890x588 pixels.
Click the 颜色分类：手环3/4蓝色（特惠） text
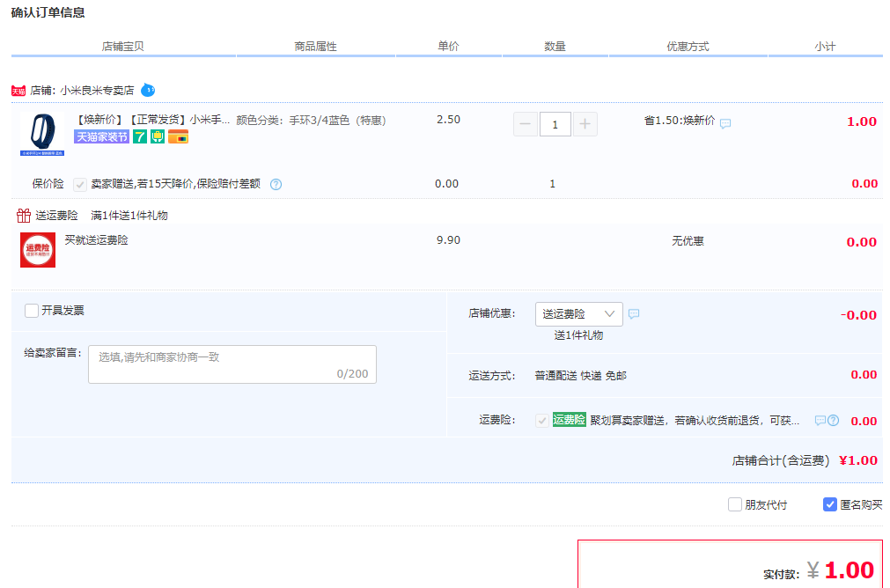point(311,121)
